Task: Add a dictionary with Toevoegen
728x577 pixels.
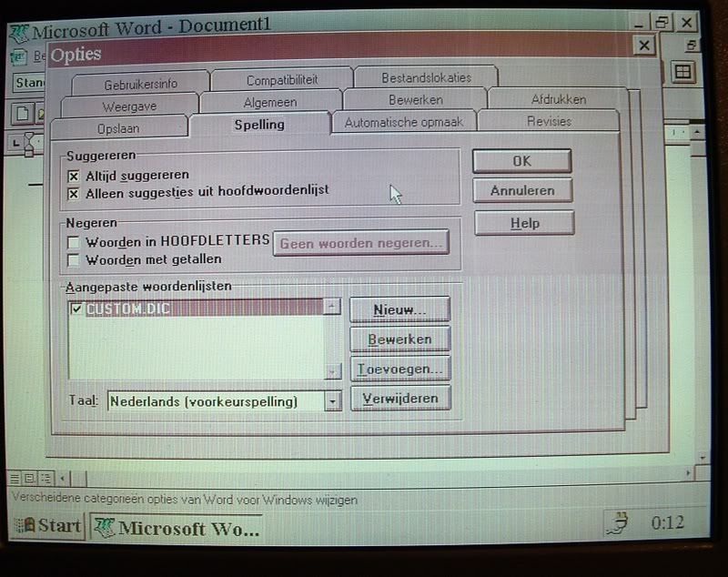Action: pos(400,369)
